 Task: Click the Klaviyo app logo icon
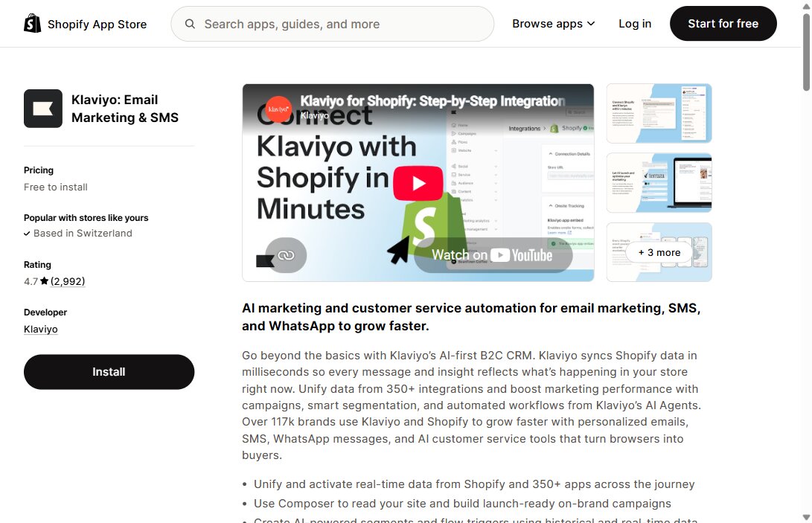point(43,109)
